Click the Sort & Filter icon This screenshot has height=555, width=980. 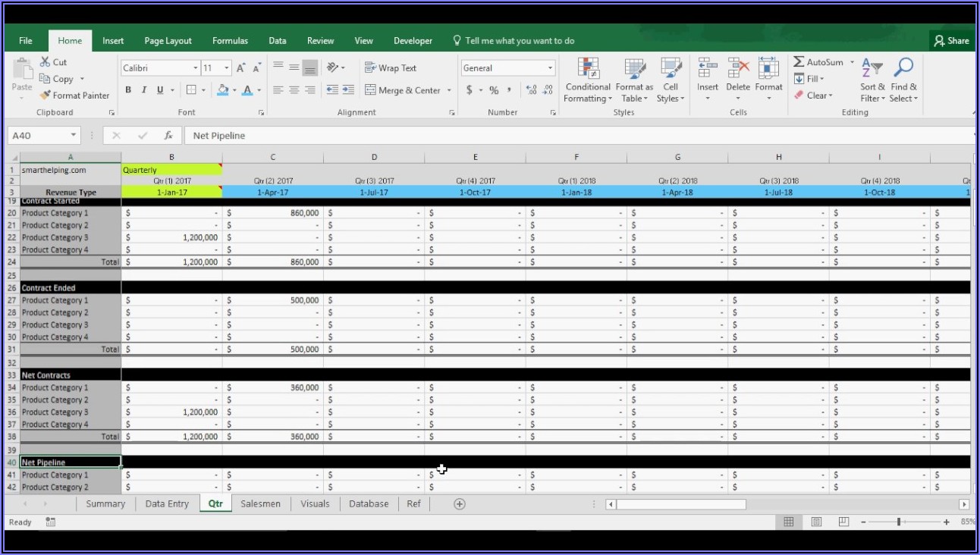point(872,69)
